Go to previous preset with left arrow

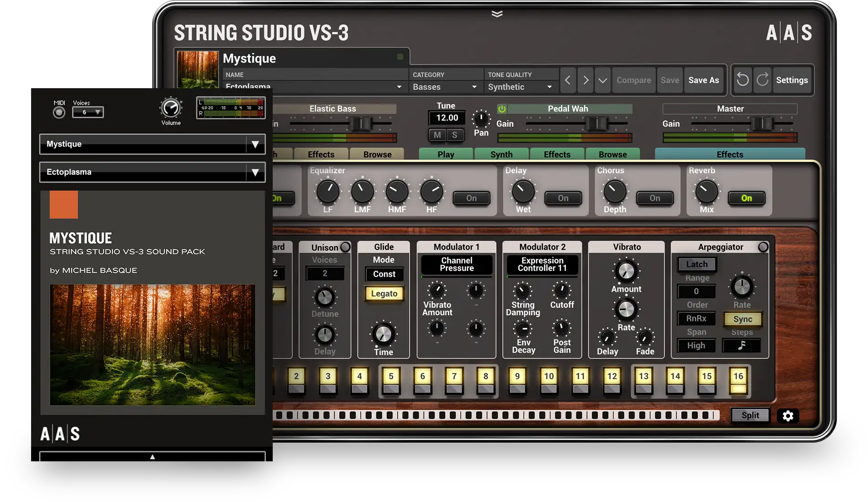click(x=567, y=80)
